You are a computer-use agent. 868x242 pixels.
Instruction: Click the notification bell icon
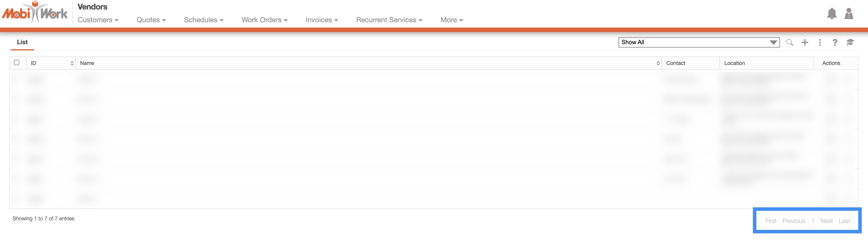832,14
